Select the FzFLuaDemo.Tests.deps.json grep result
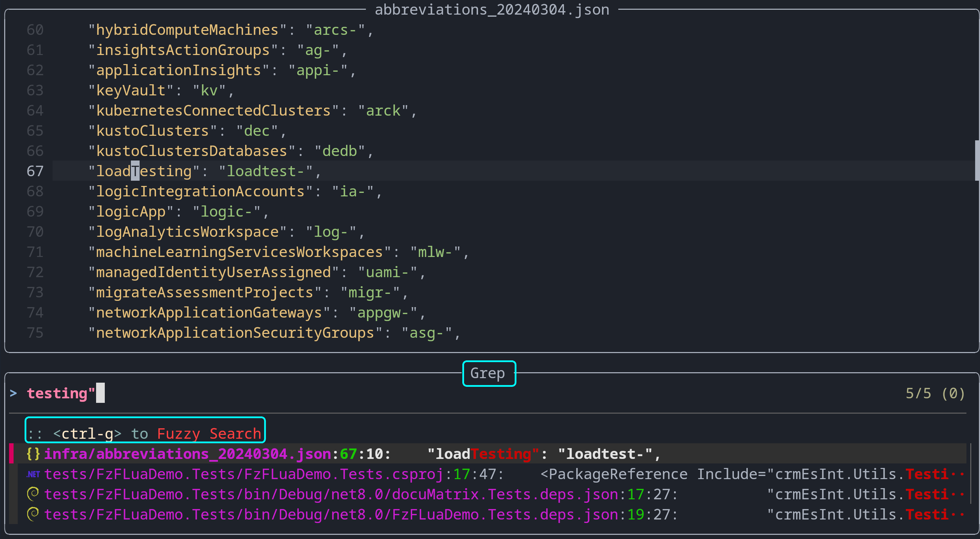 tap(488, 514)
